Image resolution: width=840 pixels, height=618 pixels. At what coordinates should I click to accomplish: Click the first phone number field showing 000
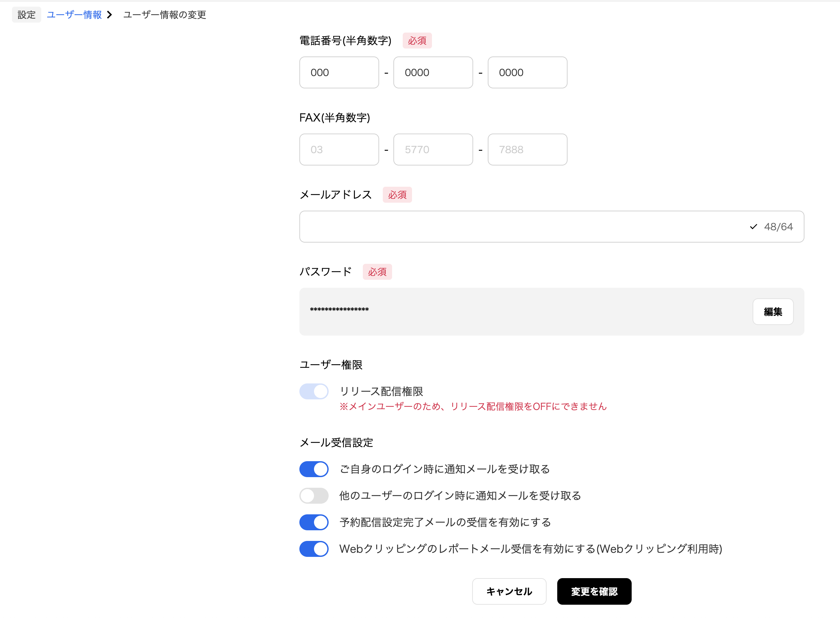(x=339, y=72)
